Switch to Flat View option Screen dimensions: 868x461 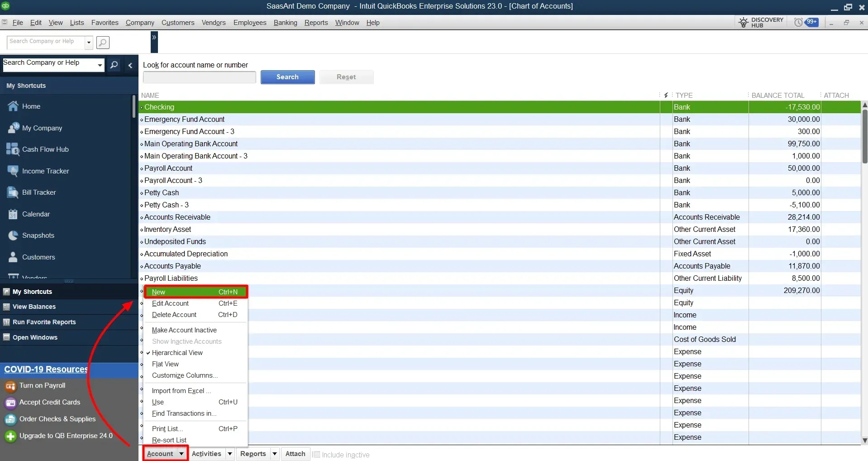tap(165, 364)
